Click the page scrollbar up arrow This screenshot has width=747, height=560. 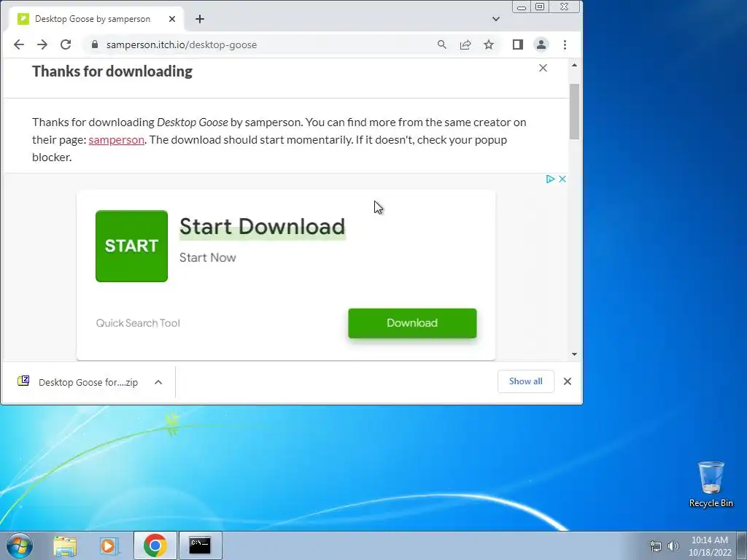(575, 65)
